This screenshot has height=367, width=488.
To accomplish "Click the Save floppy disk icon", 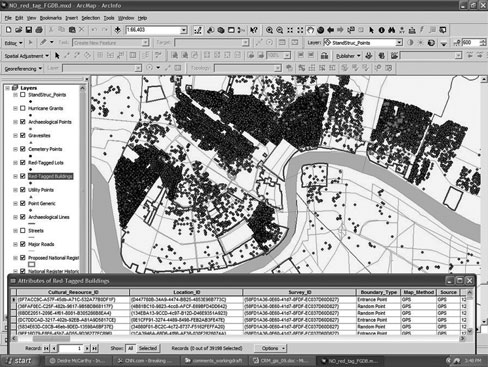I will pos(29,30).
